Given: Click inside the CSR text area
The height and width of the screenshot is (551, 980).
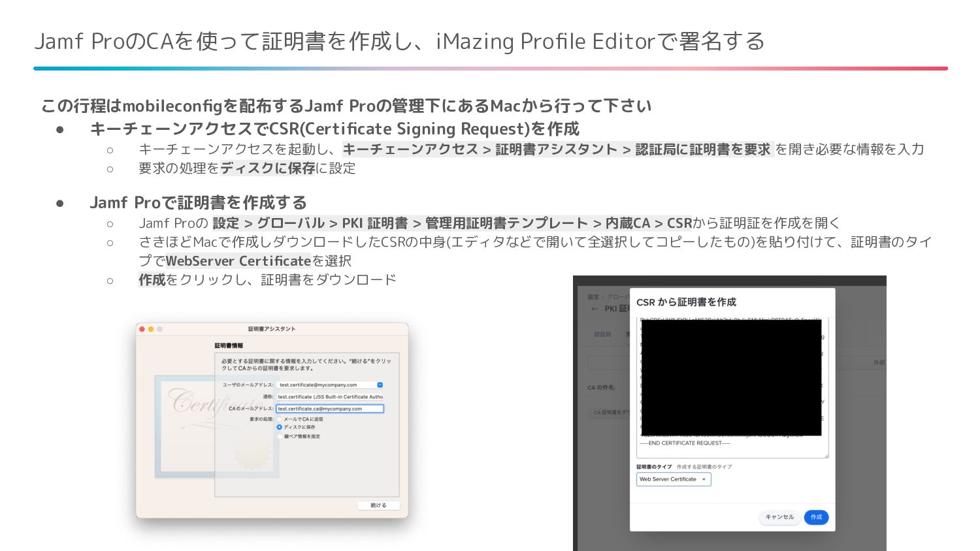Looking at the screenshot, I should [x=732, y=388].
